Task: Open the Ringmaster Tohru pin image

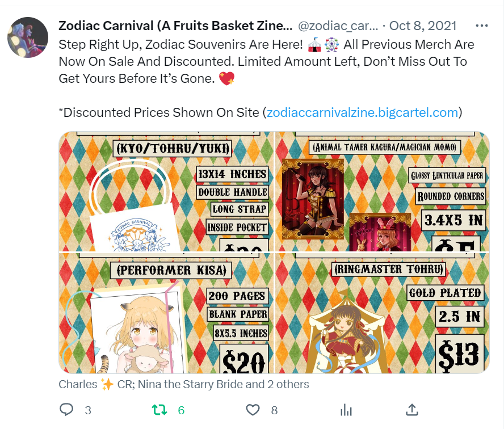Action: (383, 313)
